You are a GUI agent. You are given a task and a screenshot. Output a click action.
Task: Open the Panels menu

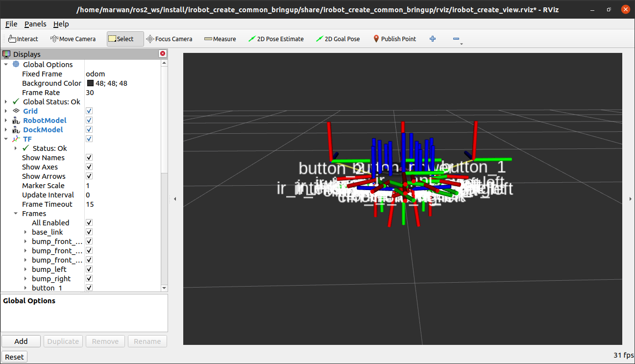click(x=35, y=24)
